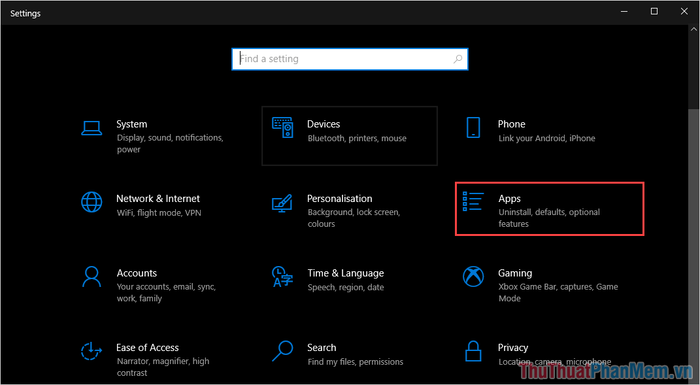Click 'Narrator, magnifier, high contrast' text
Viewport: 700px width, 385px height.
163,367
